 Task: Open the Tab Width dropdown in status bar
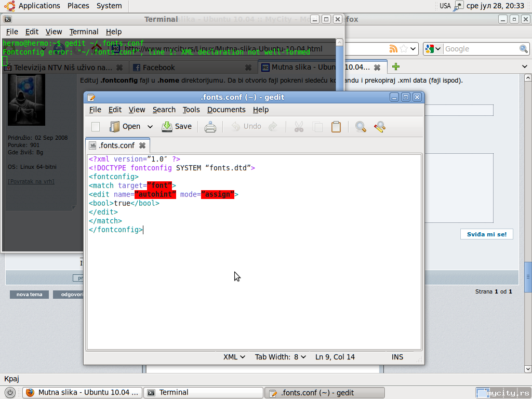pyautogui.click(x=280, y=357)
